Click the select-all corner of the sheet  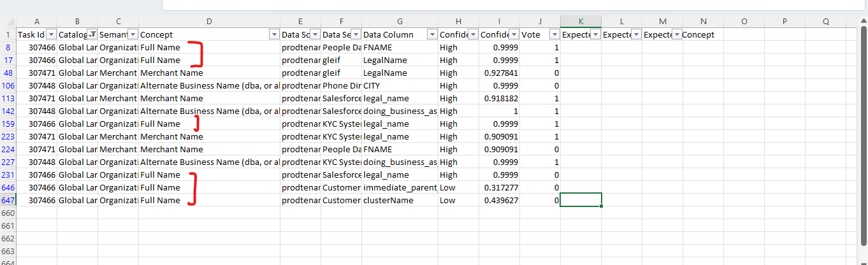click(8, 22)
